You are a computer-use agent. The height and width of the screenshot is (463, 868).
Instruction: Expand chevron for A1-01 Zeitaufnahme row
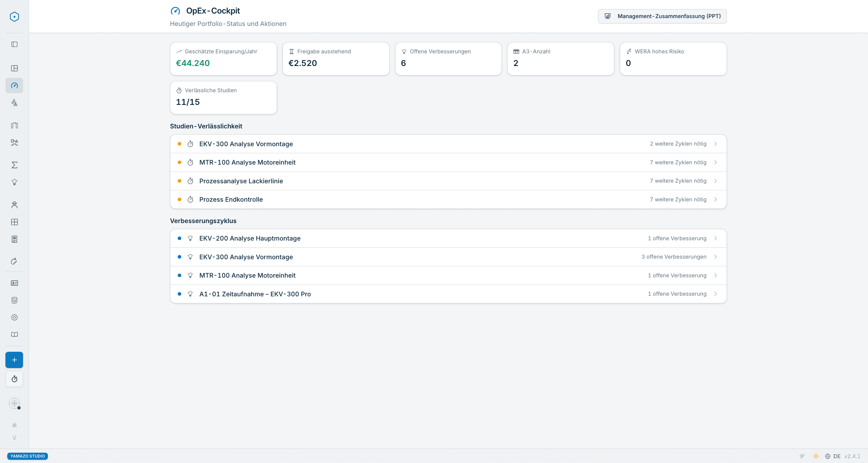pos(716,294)
